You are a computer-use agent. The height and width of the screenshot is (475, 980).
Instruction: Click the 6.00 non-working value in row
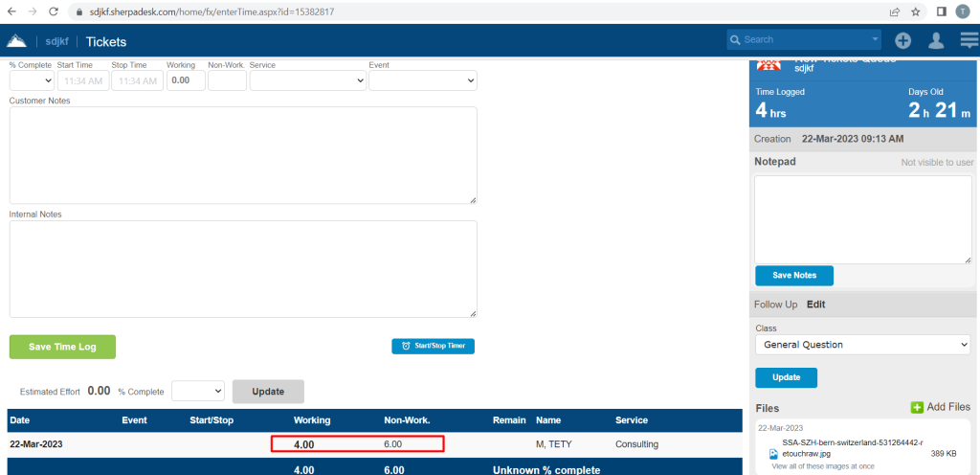pos(392,444)
